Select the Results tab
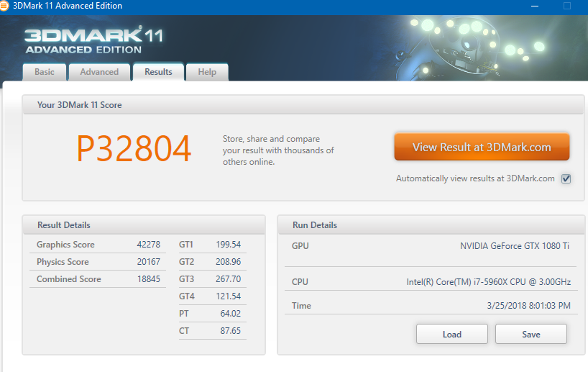This screenshot has width=588, height=372. pos(158,72)
